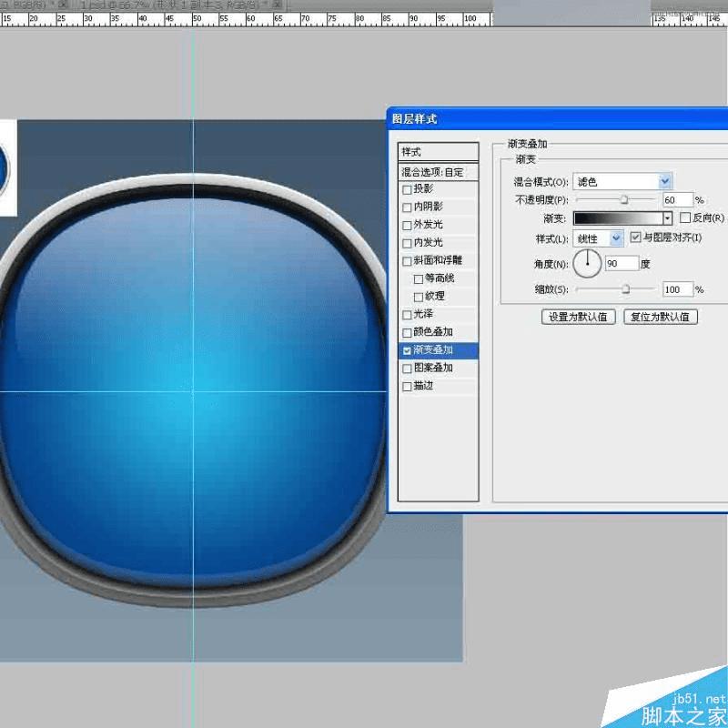This screenshot has width=728, height=728.
Task: Enable the 描边 stroke effect
Action: tap(406, 385)
